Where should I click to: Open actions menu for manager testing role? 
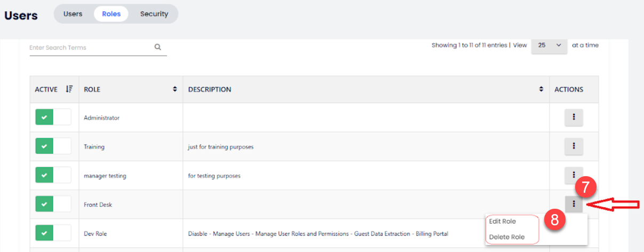574,174
